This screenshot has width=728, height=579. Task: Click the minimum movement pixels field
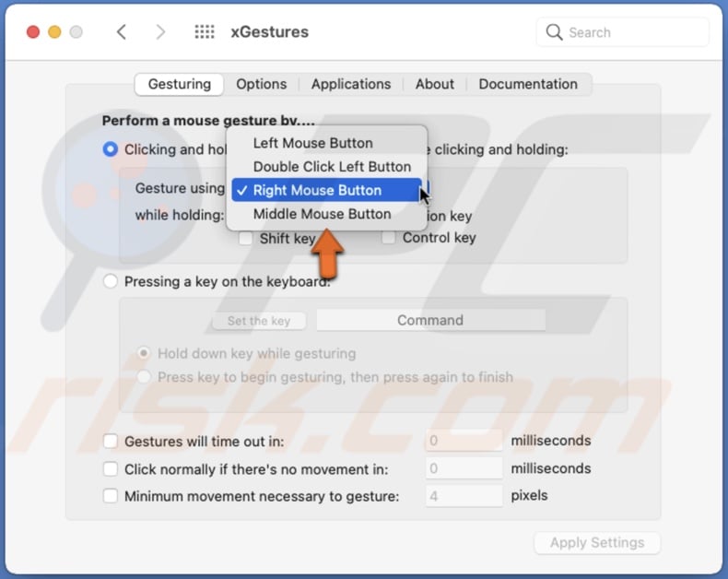pyautogui.click(x=464, y=496)
